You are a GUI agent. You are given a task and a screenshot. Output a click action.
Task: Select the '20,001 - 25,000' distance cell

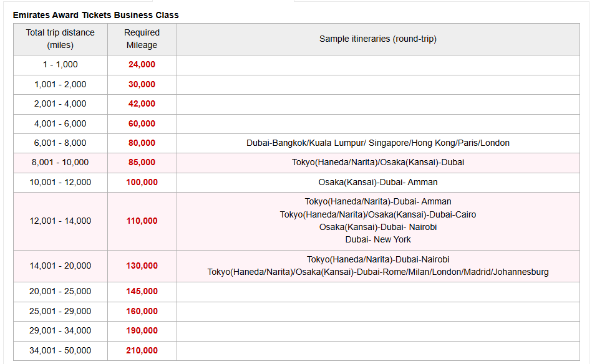61,292
